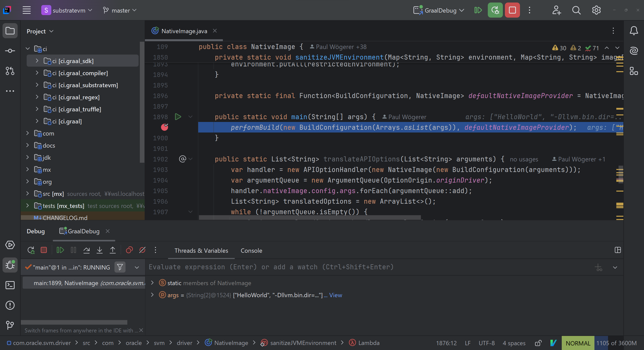
Task: Click sanitizeJVMEnvironment breadcrumb
Action: pyautogui.click(x=299, y=343)
